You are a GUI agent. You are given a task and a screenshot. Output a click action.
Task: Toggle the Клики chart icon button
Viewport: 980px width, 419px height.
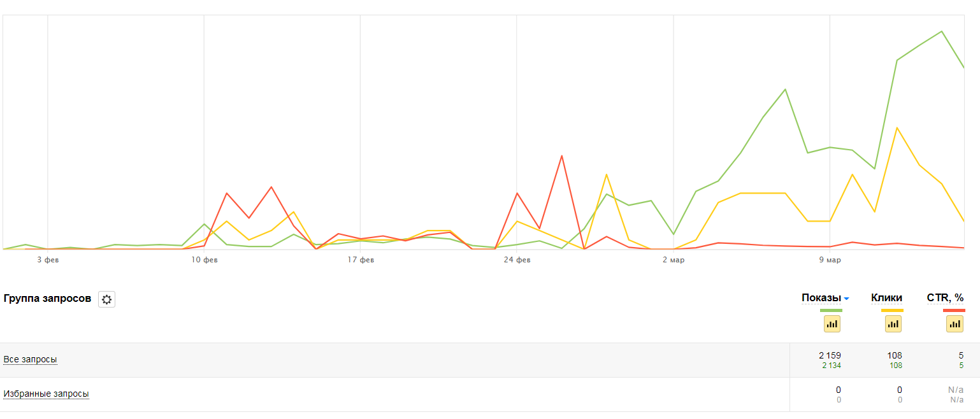(893, 323)
